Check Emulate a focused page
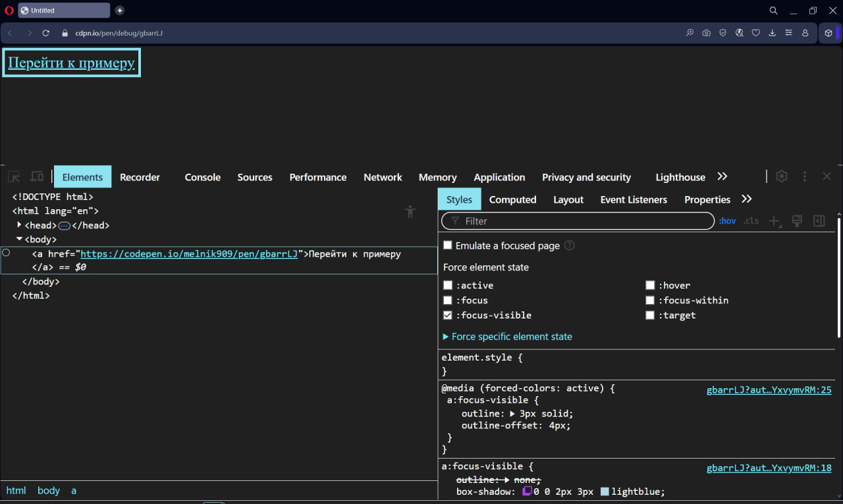The width and height of the screenshot is (843, 504). point(448,245)
